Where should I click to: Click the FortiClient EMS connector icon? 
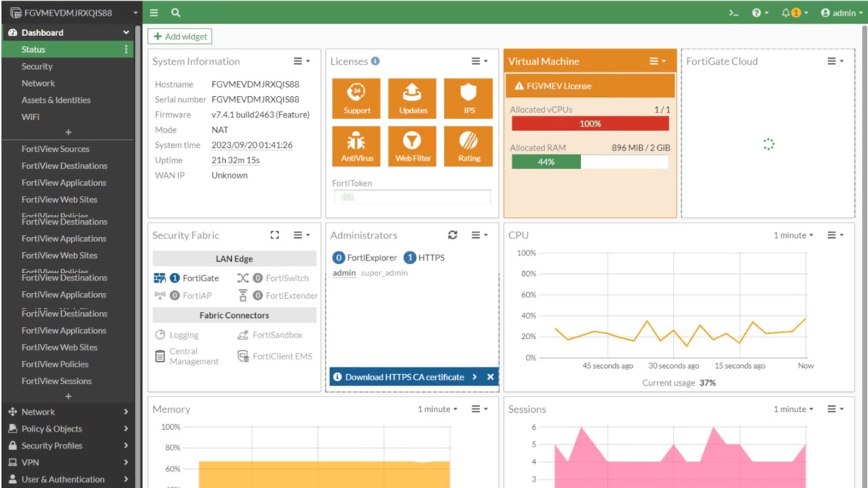click(243, 356)
